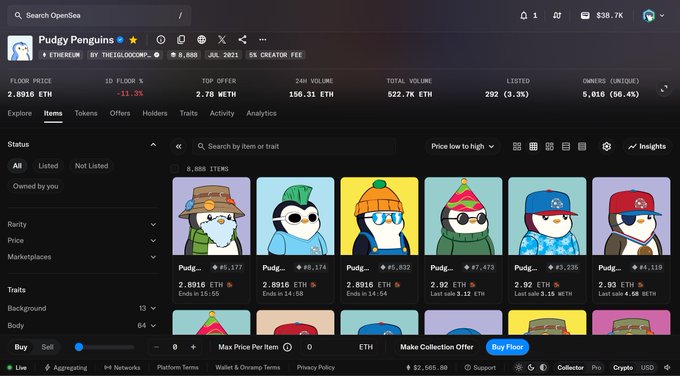The width and height of the screenshot is (680, 376).
Task: Open the wallet balance $38.7K
Action: click(x=602, y=16)
